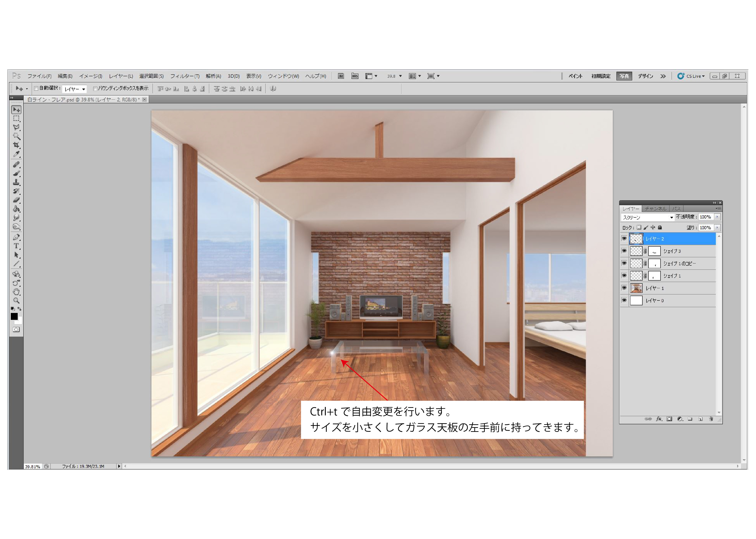Image resolution: width=756 pixels, height=539 pixels.
Task: Select the Crop tool in toolbox
Action: click(16, 145)
